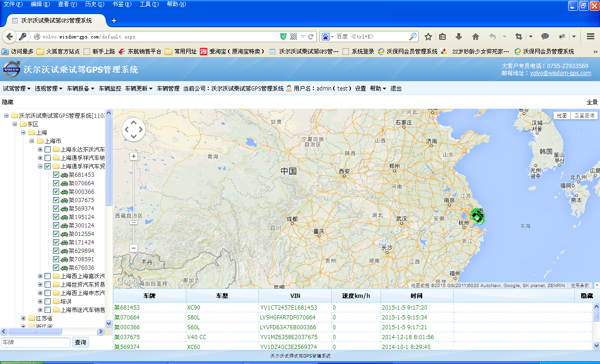Click the green shield security icon
Screen dimensions: 600x364
[283, 37]
